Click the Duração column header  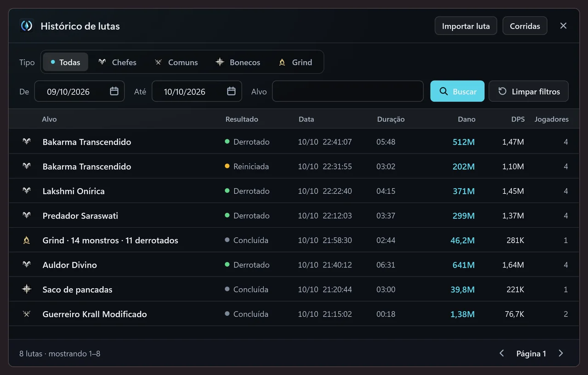[391, 119]
